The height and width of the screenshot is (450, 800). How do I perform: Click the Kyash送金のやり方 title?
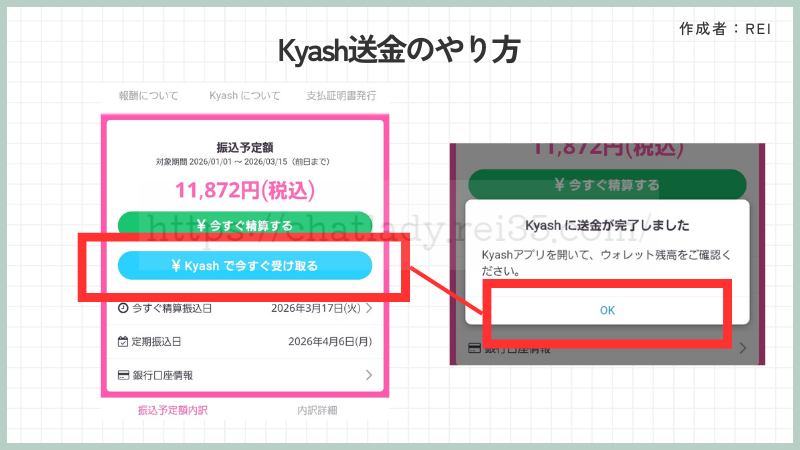[x=399, y=50]
